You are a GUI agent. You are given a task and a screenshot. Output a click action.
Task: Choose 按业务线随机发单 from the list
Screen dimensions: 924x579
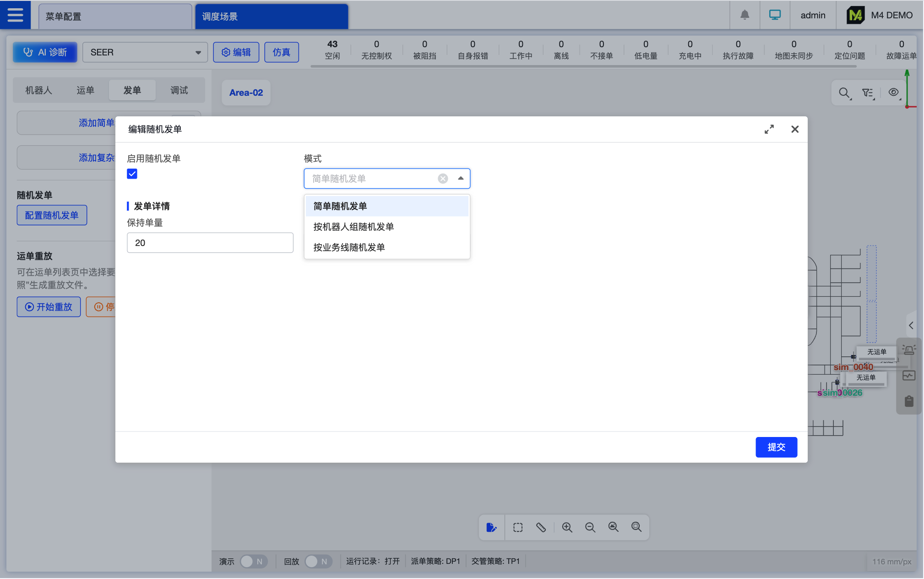[x=349, y=247]
